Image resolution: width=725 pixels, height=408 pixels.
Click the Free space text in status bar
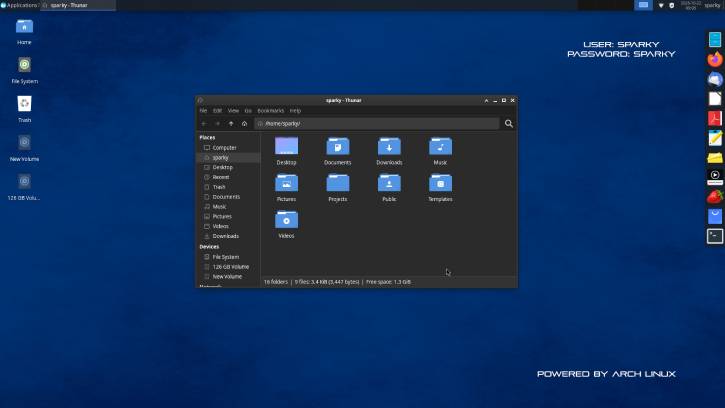pos(388,282)
